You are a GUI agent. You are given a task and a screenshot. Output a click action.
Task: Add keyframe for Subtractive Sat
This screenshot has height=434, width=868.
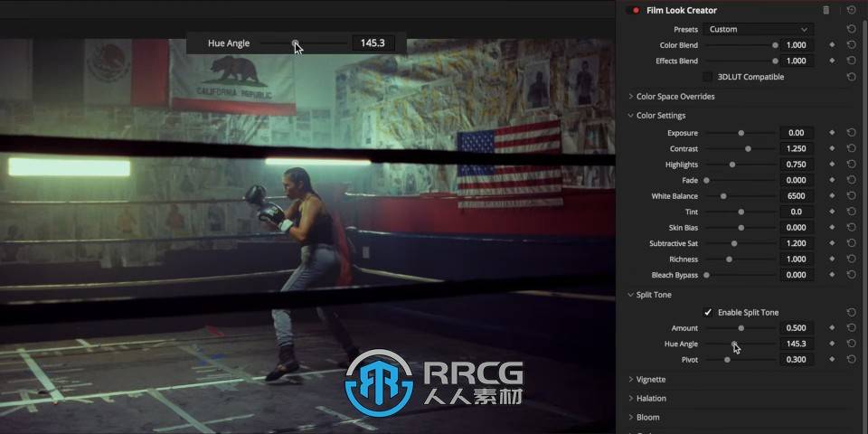point(832,243)
